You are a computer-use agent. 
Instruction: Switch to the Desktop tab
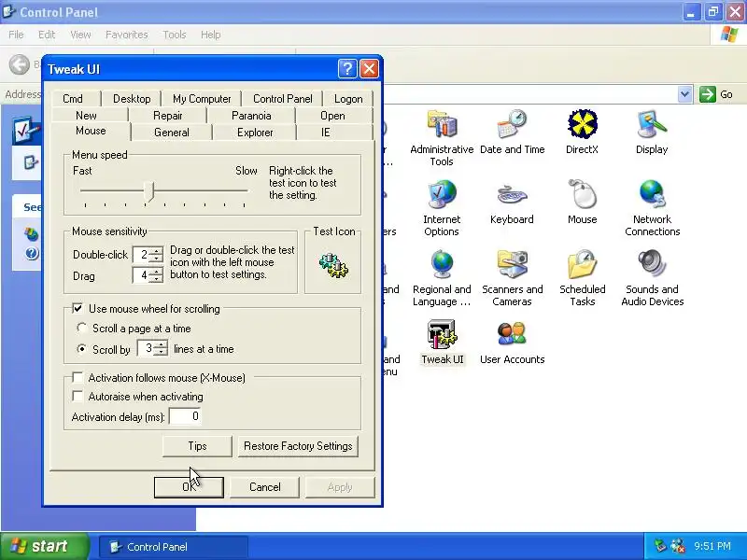click(x=132, y=99)
